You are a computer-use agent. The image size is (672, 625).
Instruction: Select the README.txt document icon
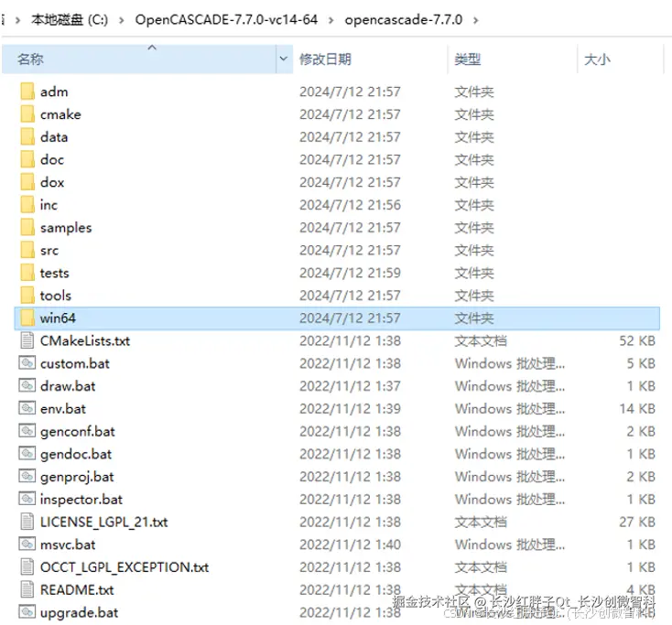tap(27, 590)
